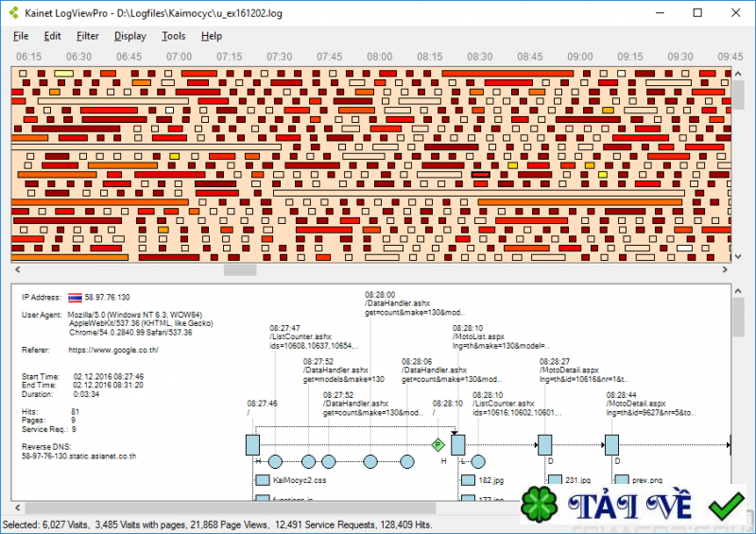Screen dimensions: 756x534
Task: Click the detail pane vertical scroll up arrow
Action: pos(738,291)
